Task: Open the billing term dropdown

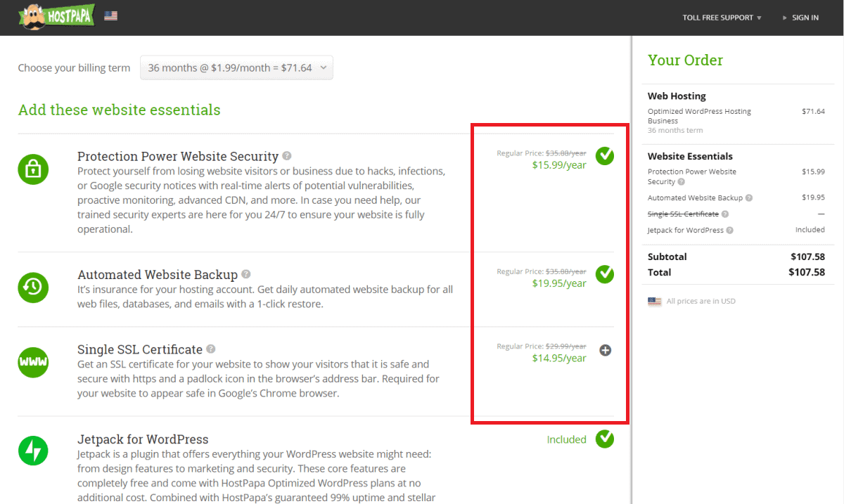Action: click(x=236, y=68)
